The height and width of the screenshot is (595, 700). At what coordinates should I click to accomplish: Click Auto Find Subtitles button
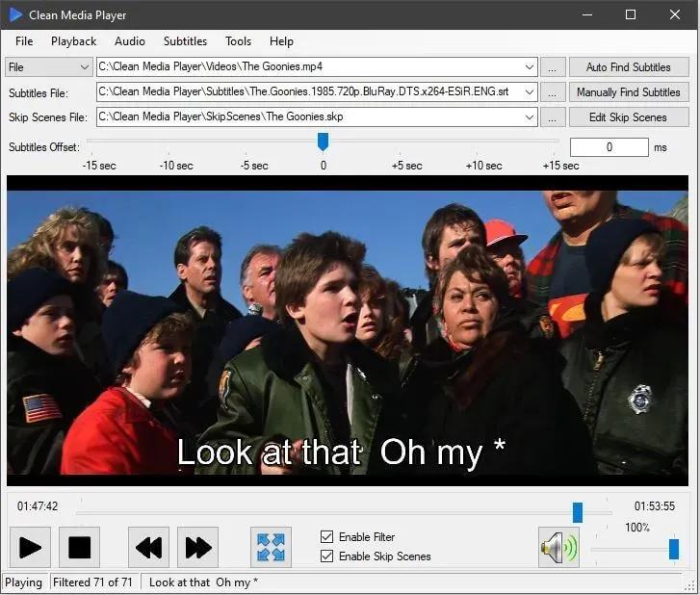click(628, 67)
